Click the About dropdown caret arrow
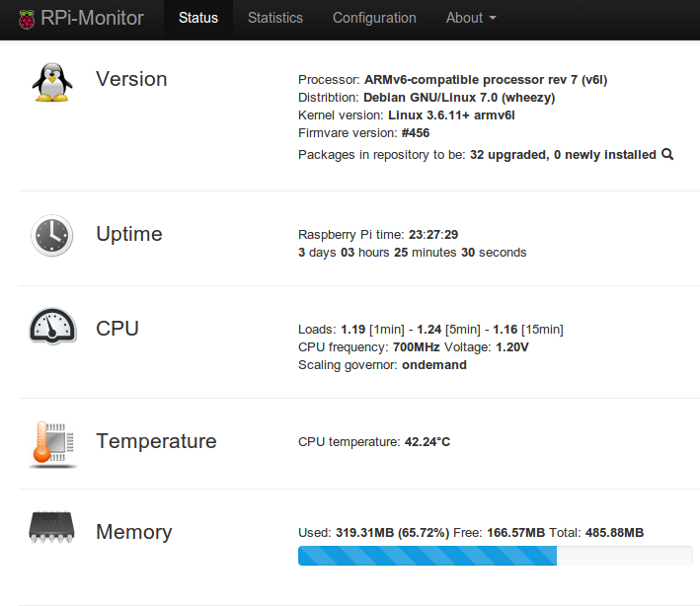The height and width of the screenshot is (606, 700). pos(493,19)
